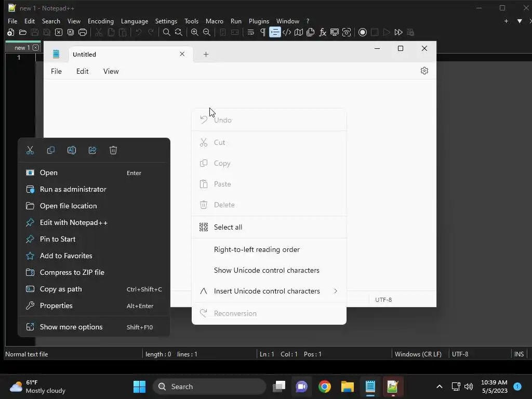Image resolution: width=532 pixels, height=399 pixels.
Task: Click Windows (CR LF) in Notepad++ status bar
Action: tap(418, 354)
